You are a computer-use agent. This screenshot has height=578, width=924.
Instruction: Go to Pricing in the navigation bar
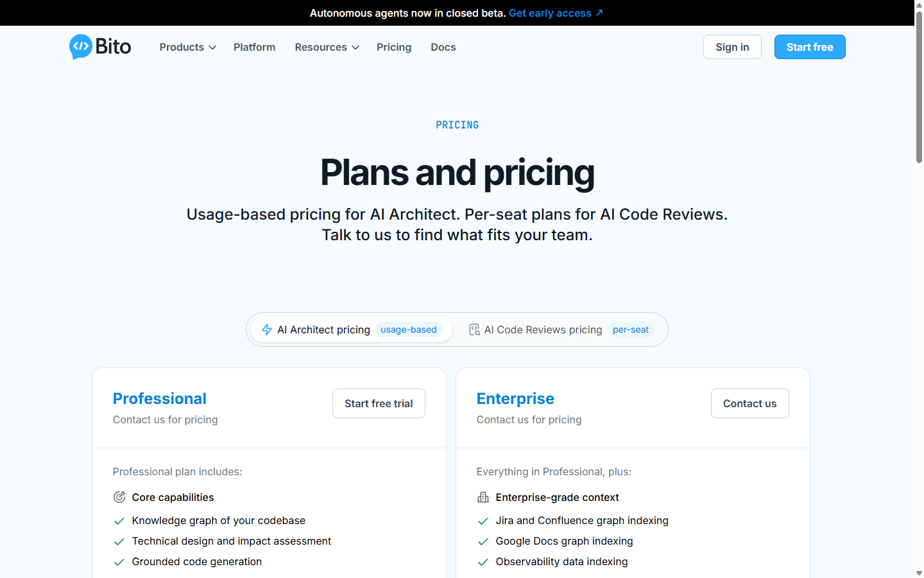click(394, 47)
